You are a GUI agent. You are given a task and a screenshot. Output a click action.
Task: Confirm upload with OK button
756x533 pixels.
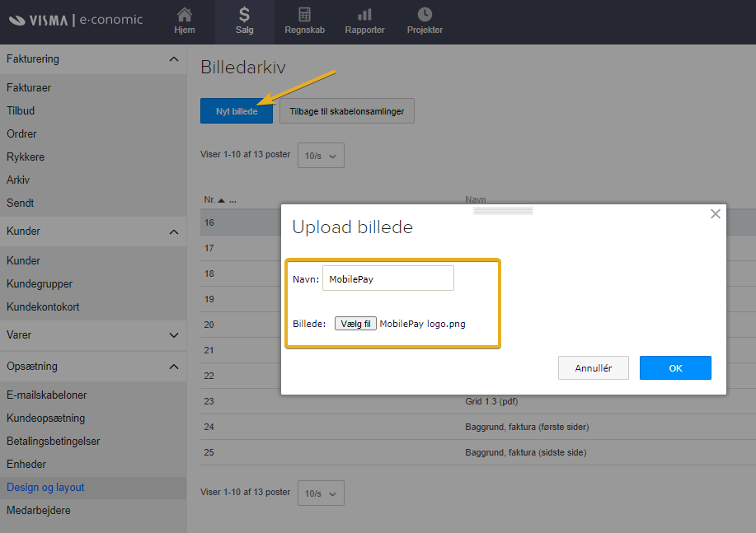coord(675,368)
